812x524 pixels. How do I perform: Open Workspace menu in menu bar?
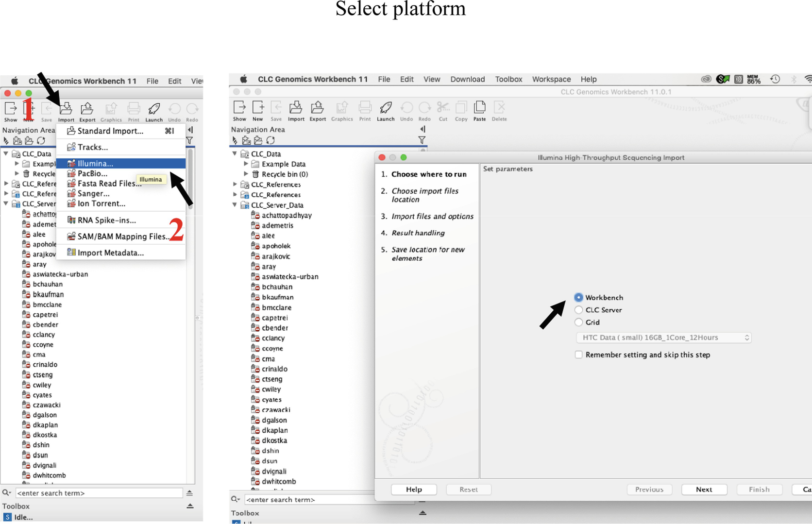(551, 79)
